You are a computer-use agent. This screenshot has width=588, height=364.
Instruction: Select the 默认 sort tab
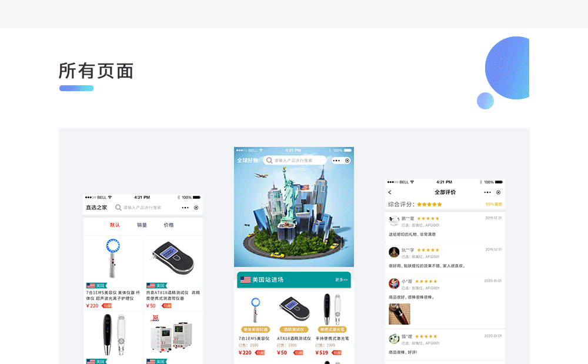(115, 225)
